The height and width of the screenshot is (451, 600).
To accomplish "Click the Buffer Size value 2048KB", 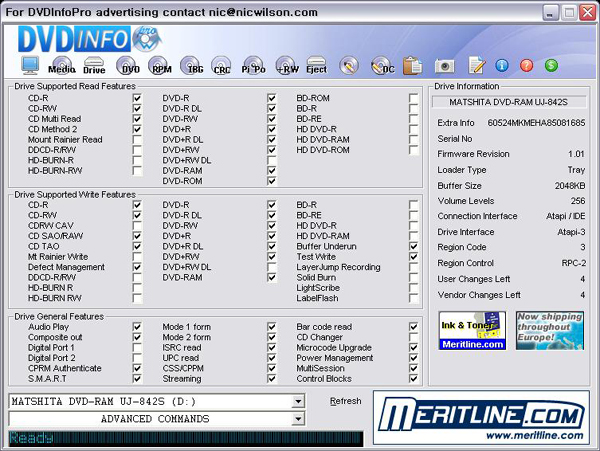I will tap(570, 186).
